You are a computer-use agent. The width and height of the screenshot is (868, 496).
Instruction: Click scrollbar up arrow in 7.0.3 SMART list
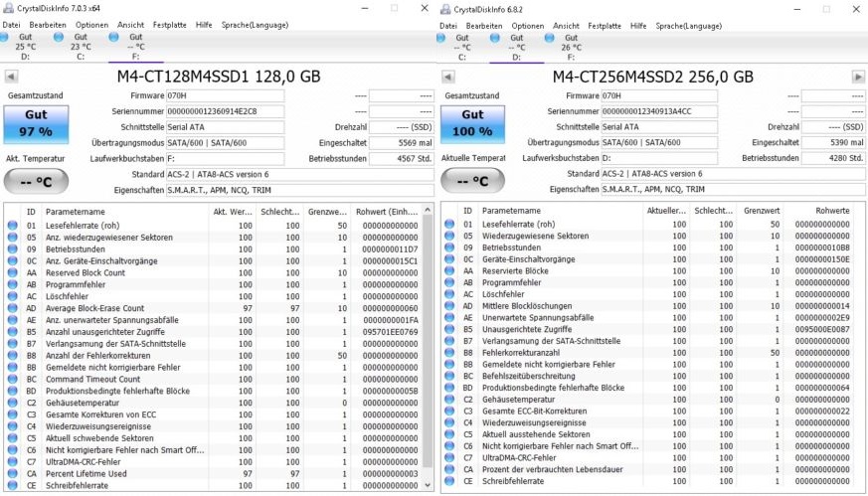(428, 210)
